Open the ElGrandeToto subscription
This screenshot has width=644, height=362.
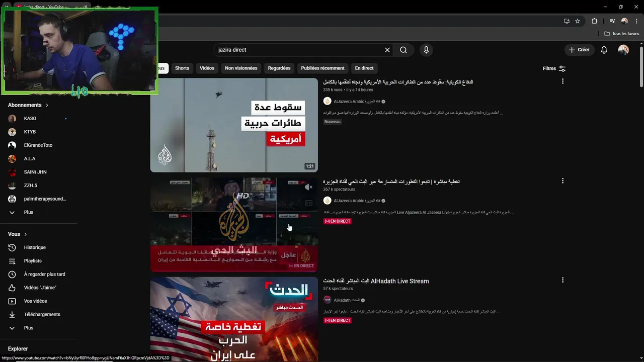point(39,145)
